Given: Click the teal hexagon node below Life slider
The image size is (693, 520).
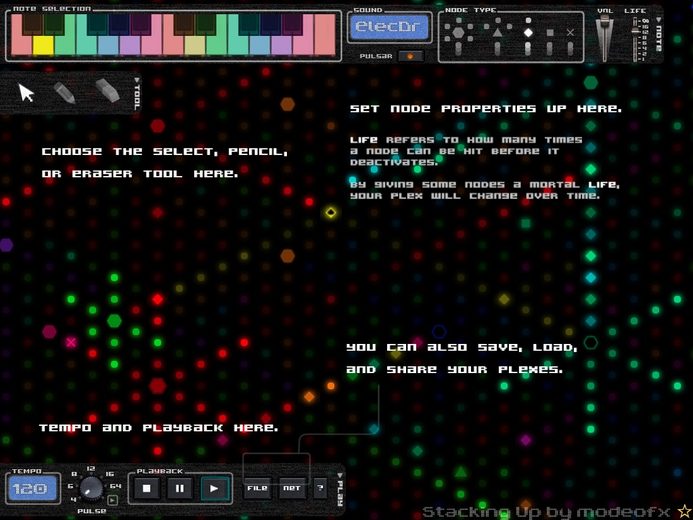Looking at the screenshot, I should point(591,82).
